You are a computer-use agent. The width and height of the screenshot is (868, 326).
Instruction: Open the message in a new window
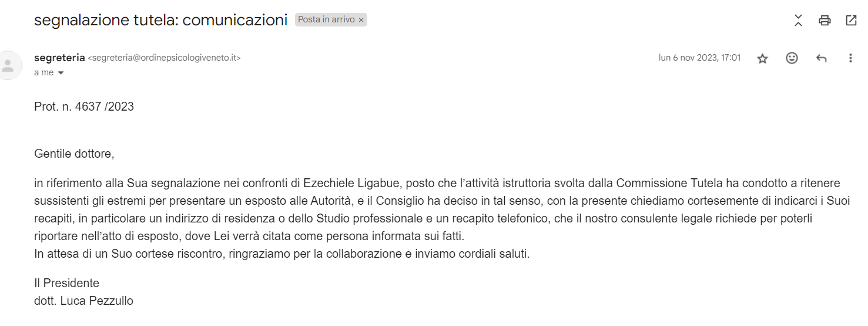[851, 21]
